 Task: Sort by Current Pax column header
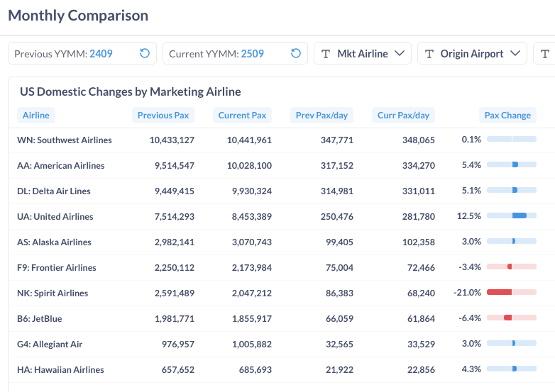pyautogui.click(x=242, y=116)
